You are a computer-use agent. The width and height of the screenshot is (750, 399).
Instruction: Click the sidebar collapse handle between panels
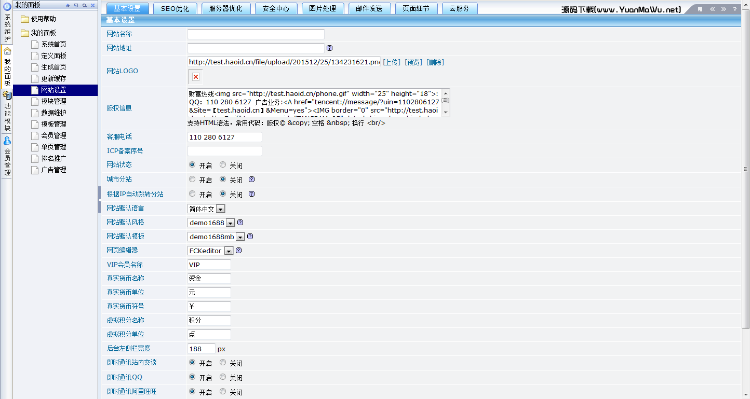coord(99,200)
